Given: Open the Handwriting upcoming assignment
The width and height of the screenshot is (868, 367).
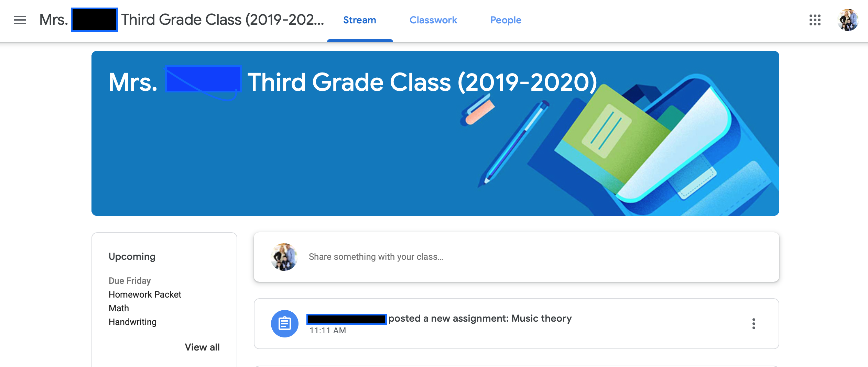Looking at the screenshot, I should pyautogui.click(x=132, y=322).
